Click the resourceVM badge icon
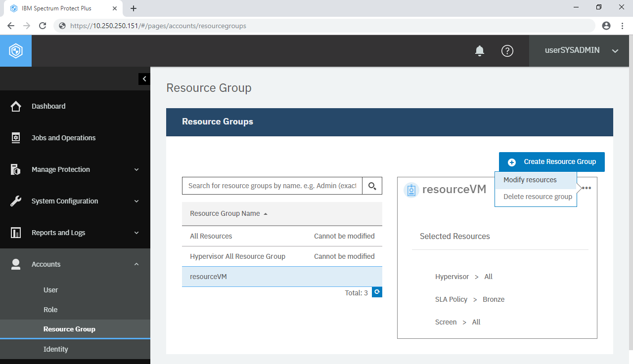633x364 pixels. pos(411,190)
